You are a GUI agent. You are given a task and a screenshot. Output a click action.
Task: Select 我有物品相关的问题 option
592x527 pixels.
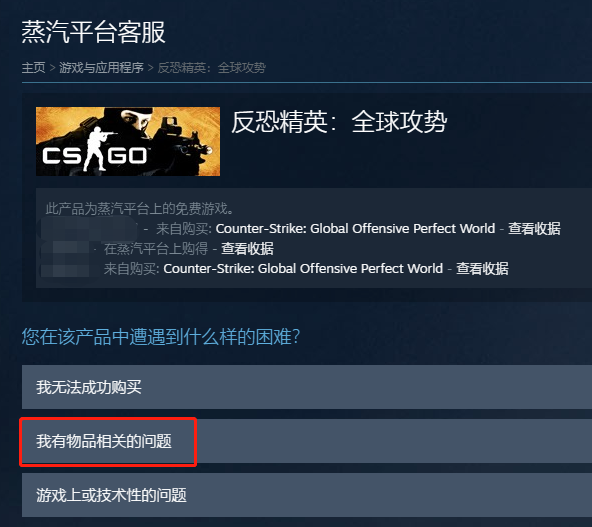point(307,441)
